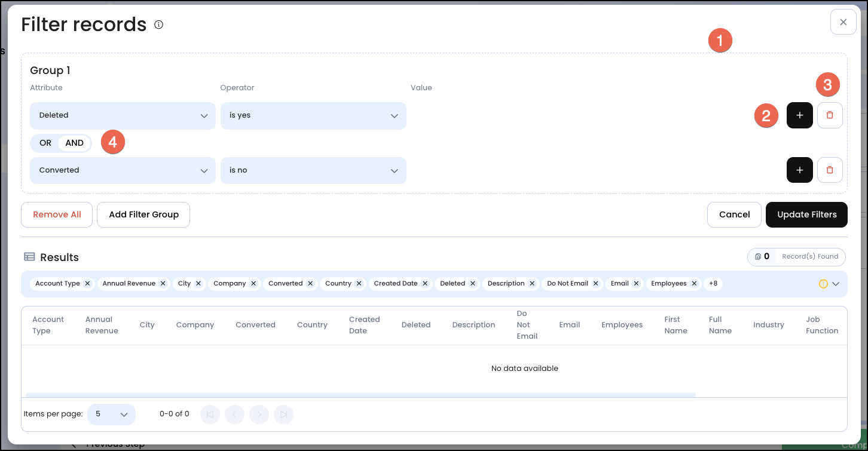The image size is (868, 451).
Task: Remove the Do Not Email column chip
Action: tap(596, 284)
